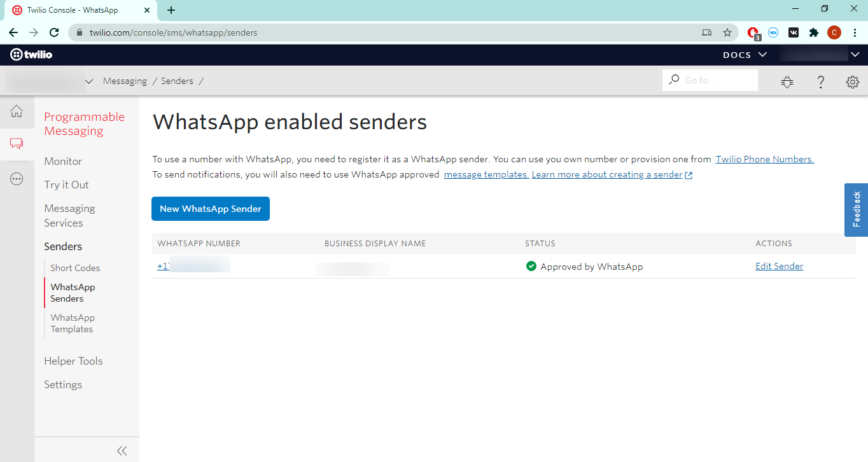Viewport: 868px width, 462px height.
Task: Click the browser back arrow
Action: [x=13, y=32]
